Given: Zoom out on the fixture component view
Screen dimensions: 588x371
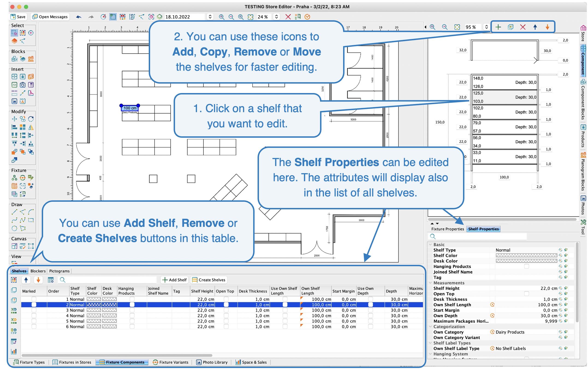Looking at the screenshot, I should click(445, 27).
